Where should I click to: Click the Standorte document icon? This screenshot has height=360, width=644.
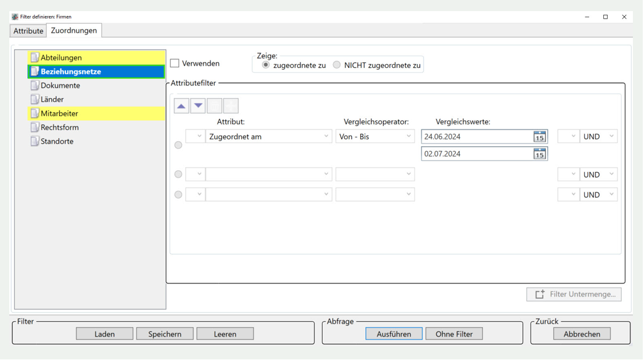point(35,141)
